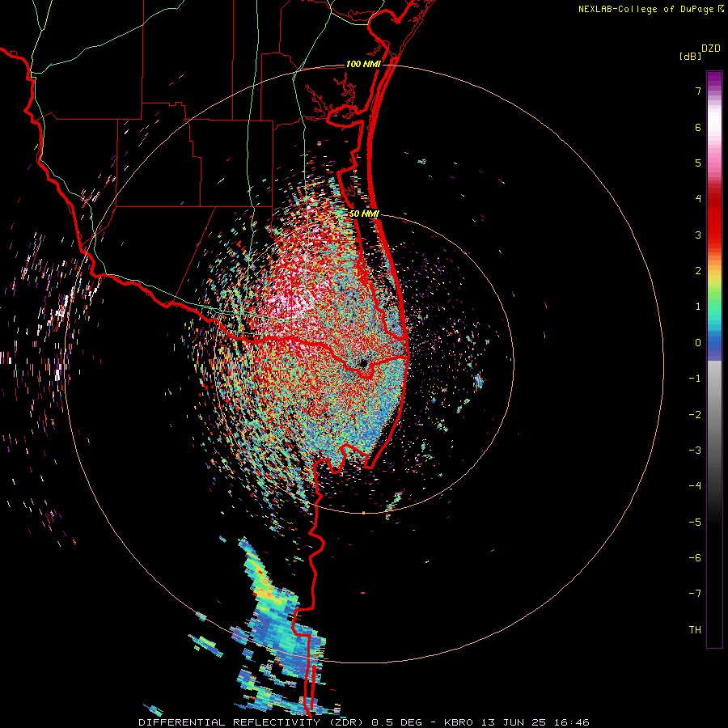Click the black radar site cone of silence
The height and width of the screenshot is (728, 728).
362,363
